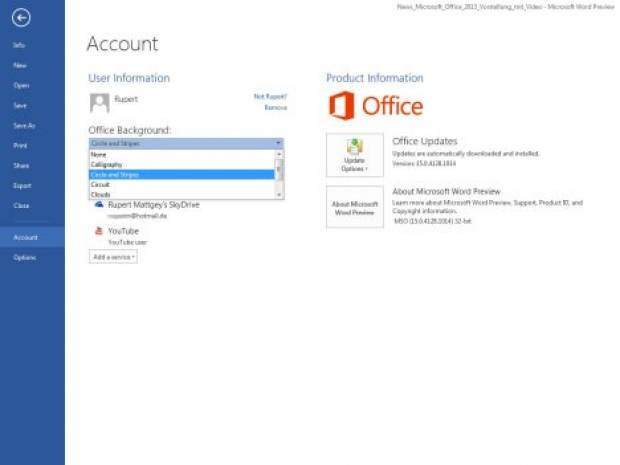Click the Office logo
Viewport: 620px width, 465px height.
pos(376,106)
